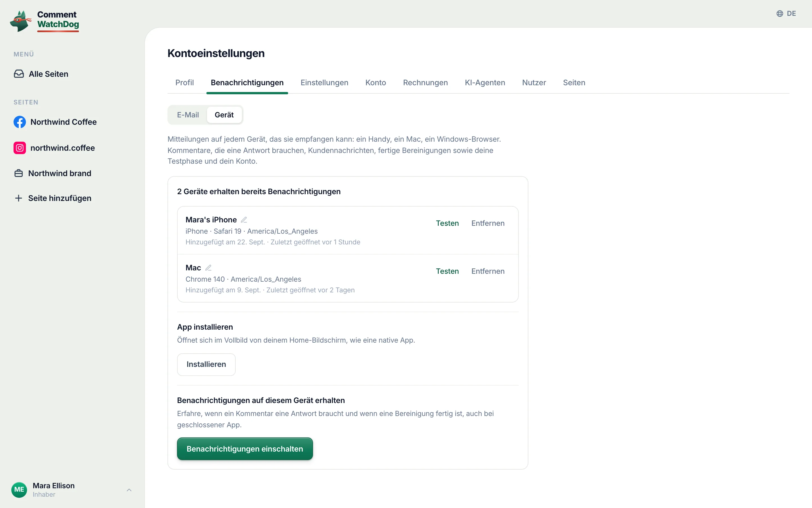Click the Comment WatchDog logo

45,21
